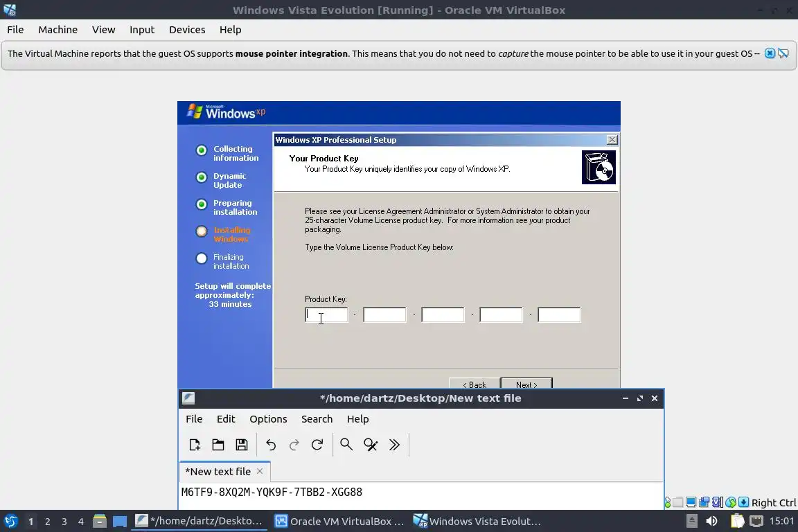Open the file manager drawer icon in taskbar
This screenshot has width=798, height=532.
tap(100, 521)
